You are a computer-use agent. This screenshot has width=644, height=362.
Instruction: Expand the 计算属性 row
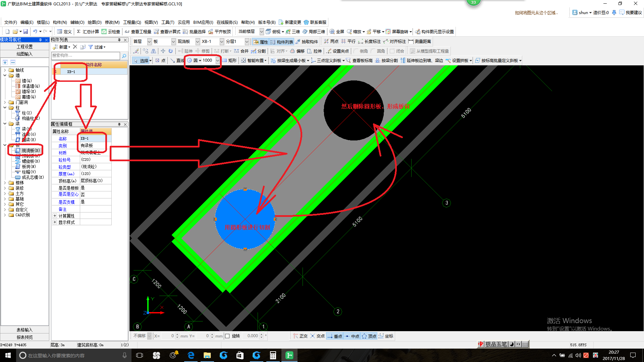coord(55,216)
